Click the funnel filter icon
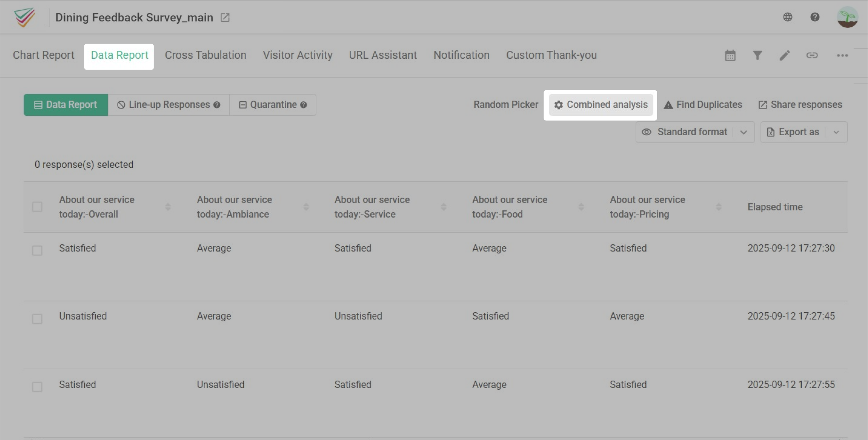868x440 pixels. (x=757, y=55)
